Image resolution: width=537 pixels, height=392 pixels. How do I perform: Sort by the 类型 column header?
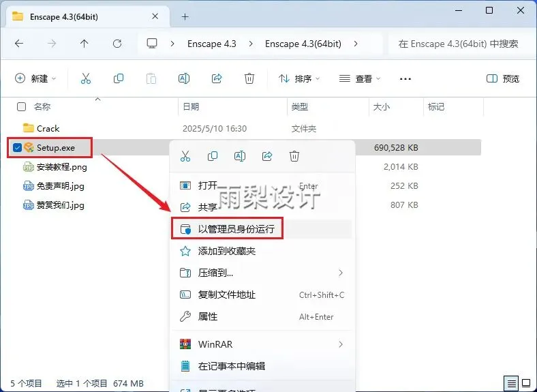pyautogui.click(x=300, y=107)
